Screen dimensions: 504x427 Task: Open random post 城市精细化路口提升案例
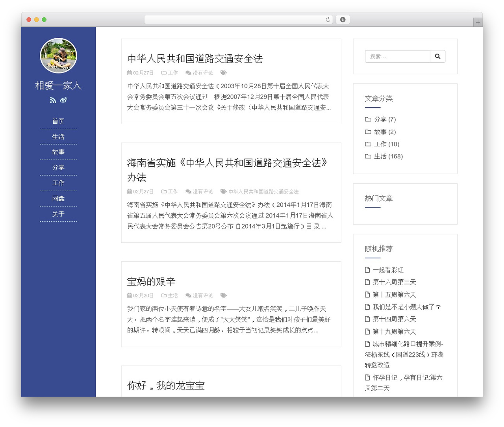404,354
